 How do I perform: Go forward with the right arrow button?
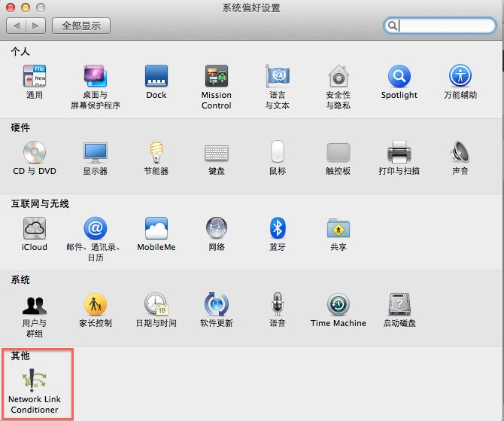(35, 26)
